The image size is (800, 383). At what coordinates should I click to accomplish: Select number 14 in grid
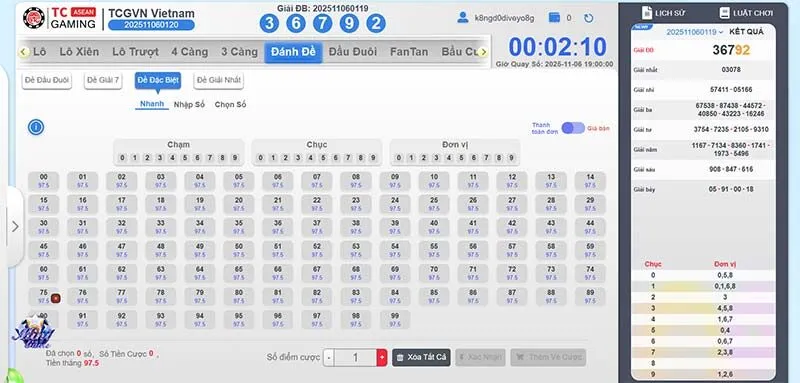[590, 181]
